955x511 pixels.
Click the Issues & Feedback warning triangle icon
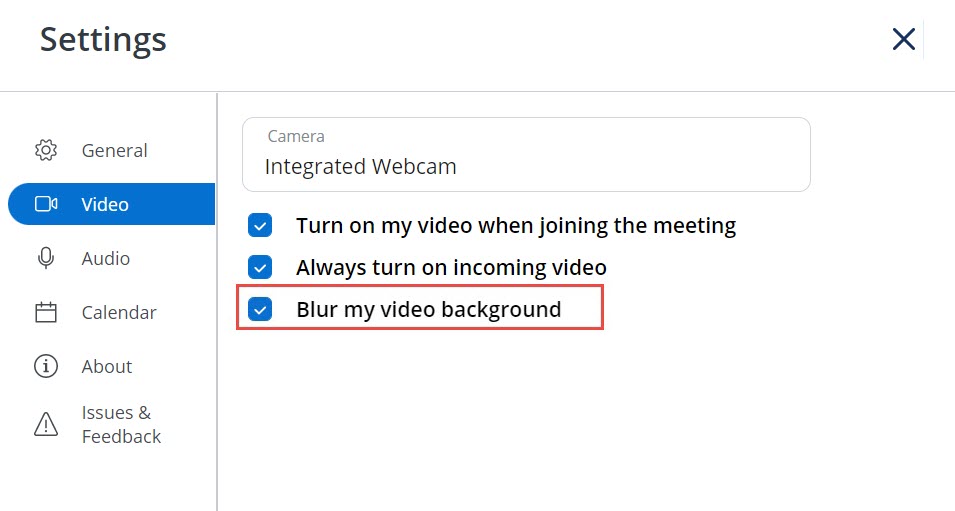click(x=46, y=425)
